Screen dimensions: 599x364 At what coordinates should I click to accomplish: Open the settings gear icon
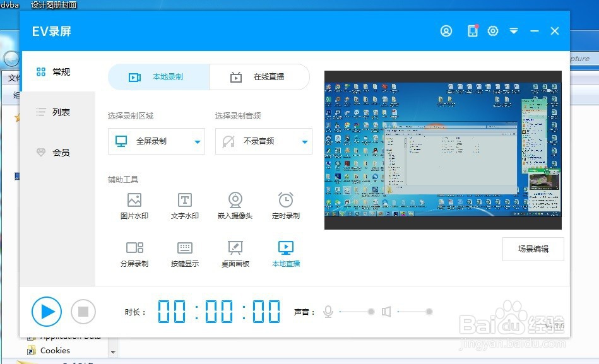pyautogui.click(x=493, y=31)
